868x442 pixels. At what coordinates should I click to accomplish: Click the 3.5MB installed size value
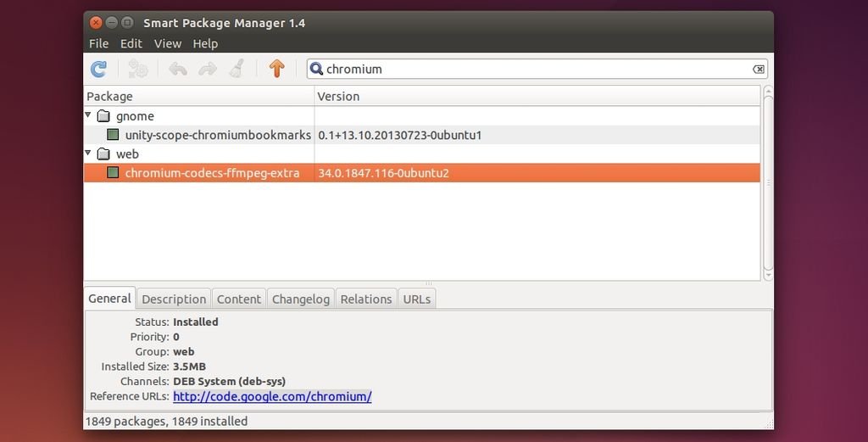pos(189,366)
